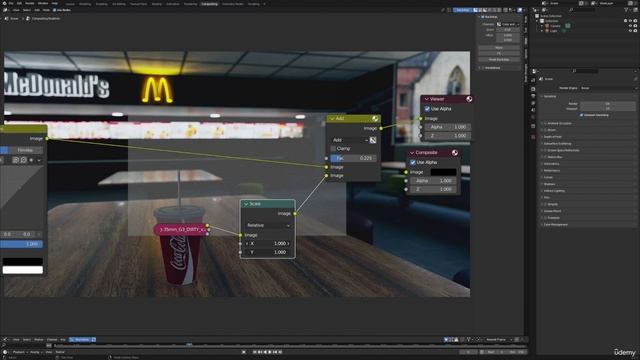Click the Viewer node preview icon
Viewport: 640px width, 360px height.
pos(469,99)
